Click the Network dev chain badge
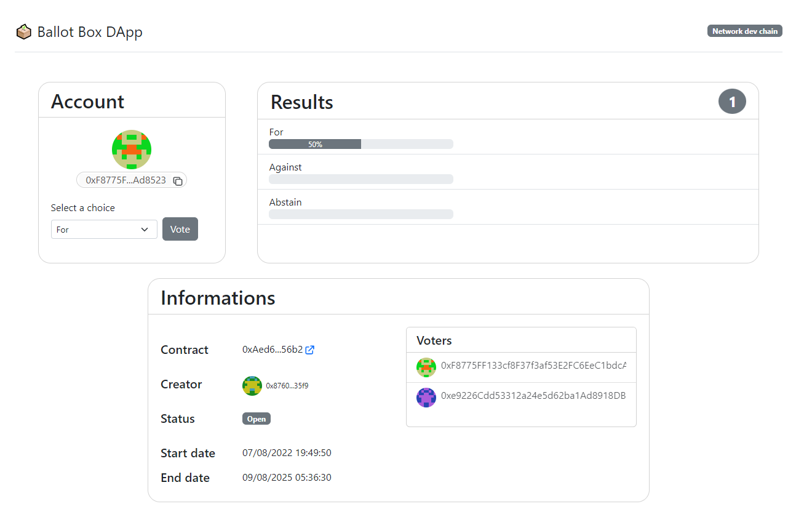This screenshot has height=517, width=812. point(744,31)
